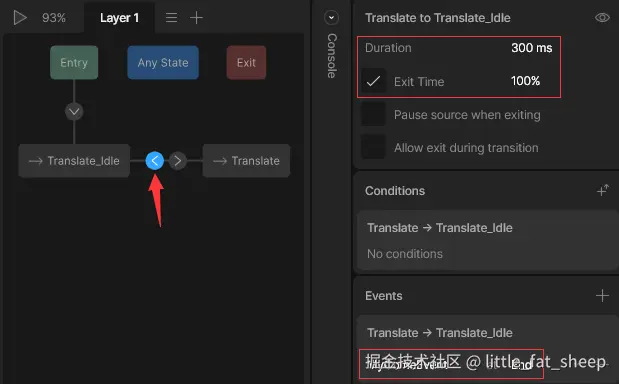Select the Entry downward transition arrow
The height and width of the screenshot is (384, 619).
point(74,112)
